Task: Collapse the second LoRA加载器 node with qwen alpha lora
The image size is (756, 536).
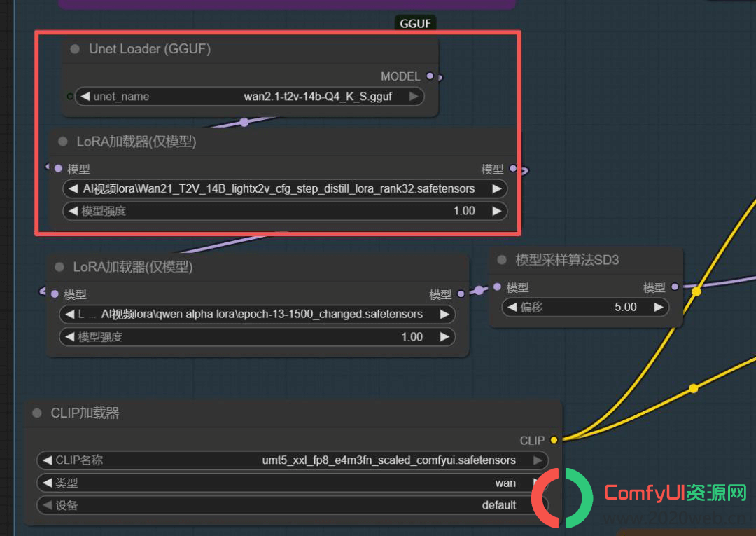Action: click(x=59, y=267)
